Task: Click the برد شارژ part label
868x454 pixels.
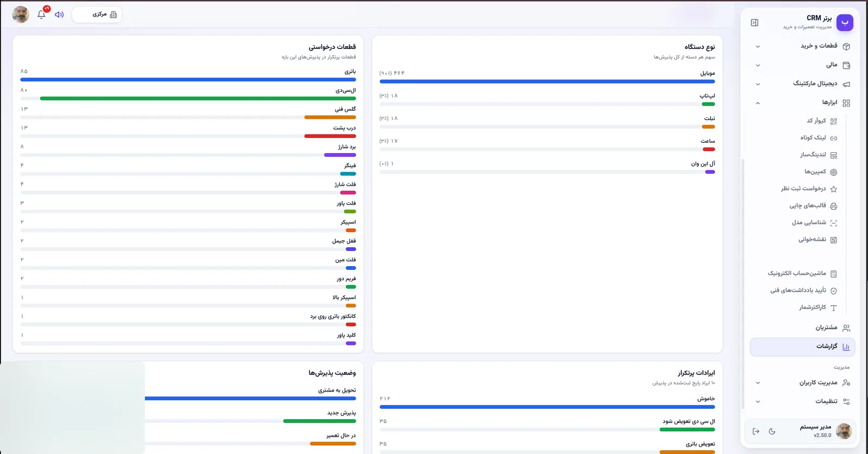Action: 347,147
